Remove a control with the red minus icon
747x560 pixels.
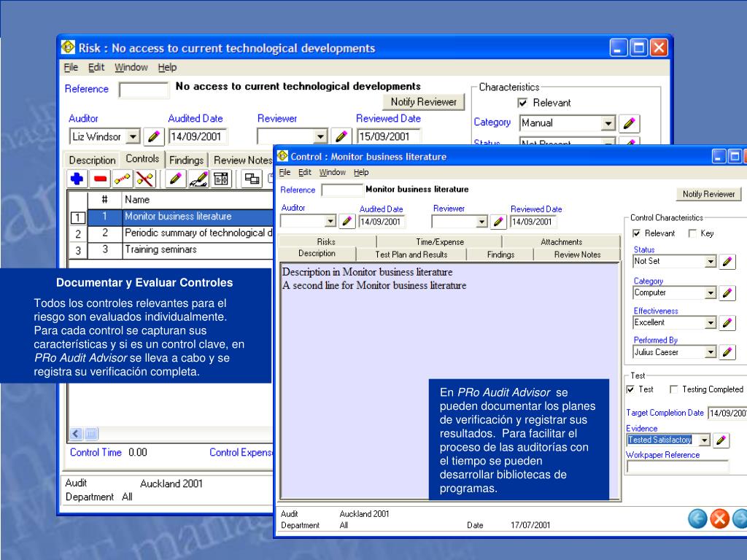100,179
